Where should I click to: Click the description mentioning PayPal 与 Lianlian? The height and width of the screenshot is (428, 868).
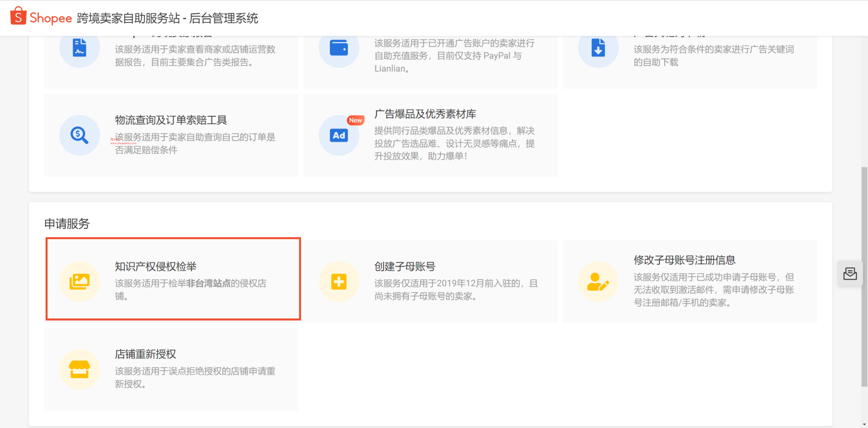pyautogui.click(x=455, y=55)
